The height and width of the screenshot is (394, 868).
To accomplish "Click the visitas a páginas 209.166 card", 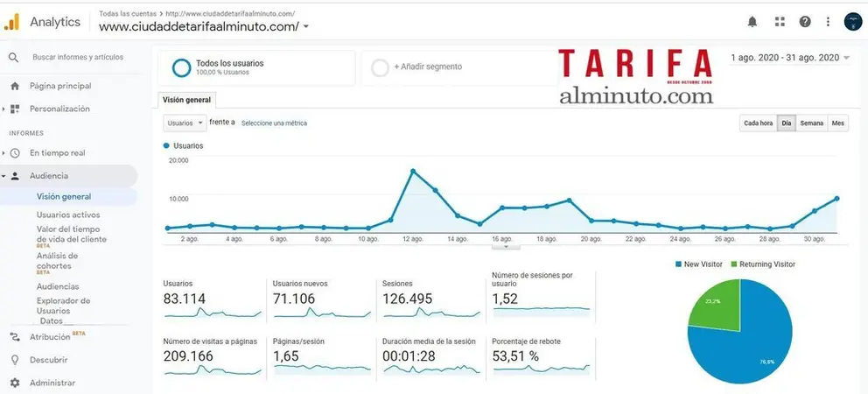I will (x=212, y=357).
